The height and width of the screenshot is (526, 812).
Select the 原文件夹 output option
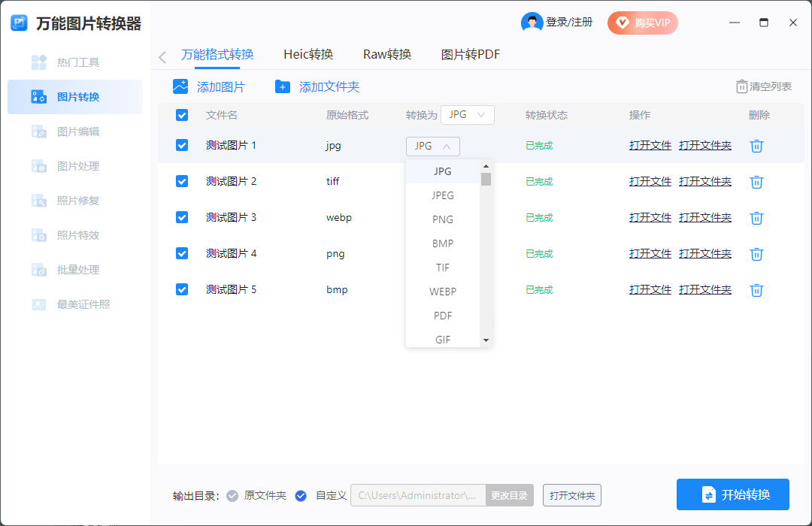[233, 495]
